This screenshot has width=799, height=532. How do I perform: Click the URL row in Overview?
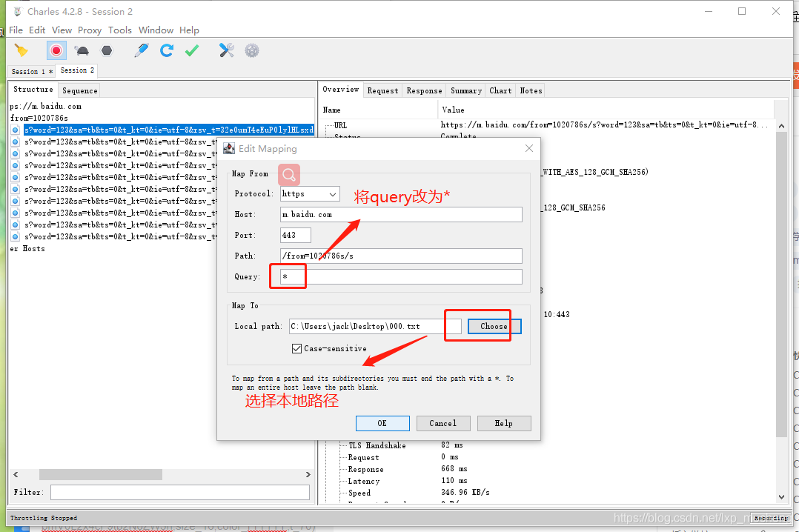point(548,124)
